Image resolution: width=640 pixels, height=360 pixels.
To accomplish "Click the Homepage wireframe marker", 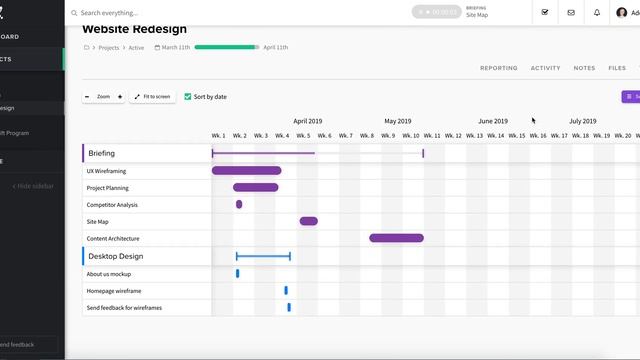I will point(286,291).
